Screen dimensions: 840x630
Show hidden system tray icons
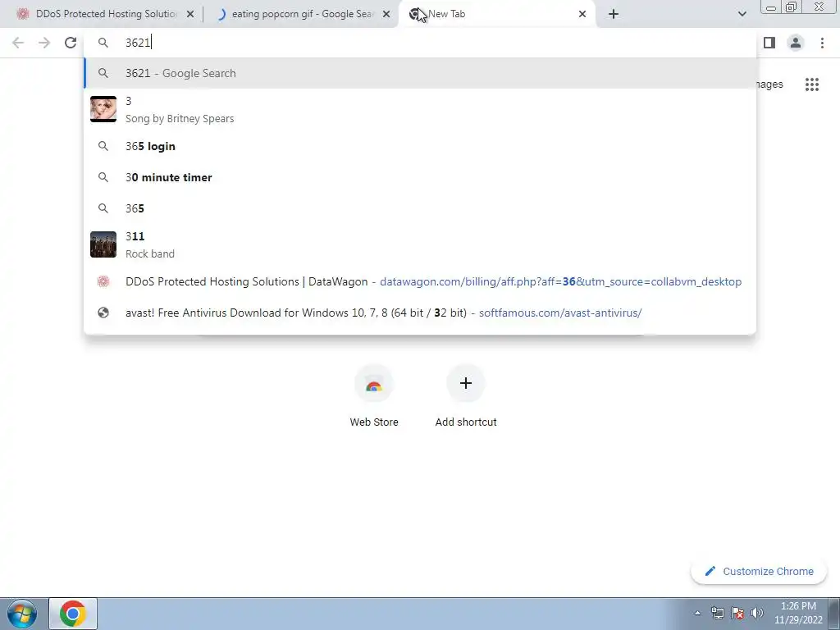pyautogui.click(x=697, y=614)
